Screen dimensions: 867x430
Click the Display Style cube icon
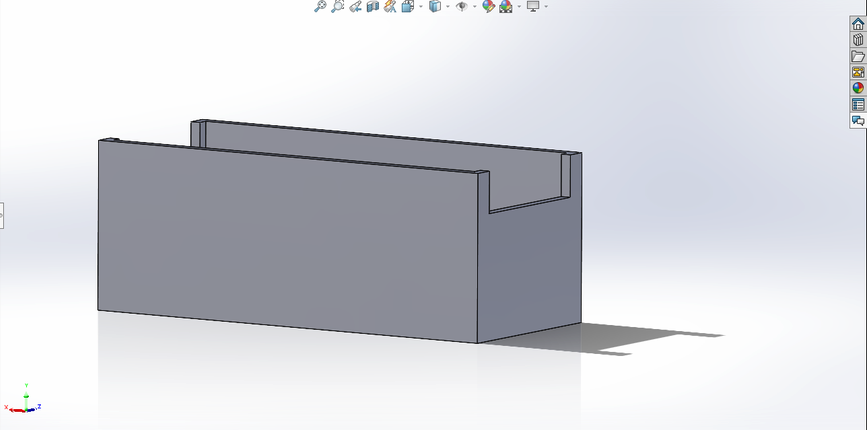tap(435, 7)
